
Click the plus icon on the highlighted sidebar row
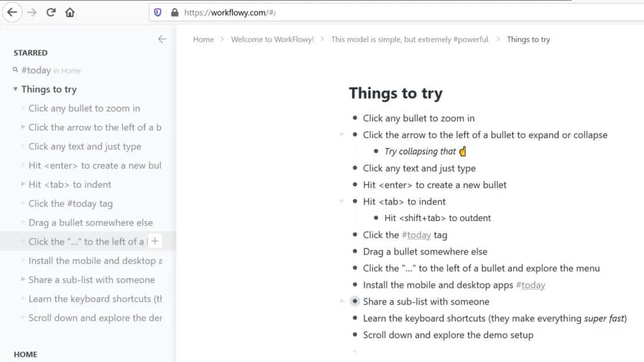click(155, 241)
